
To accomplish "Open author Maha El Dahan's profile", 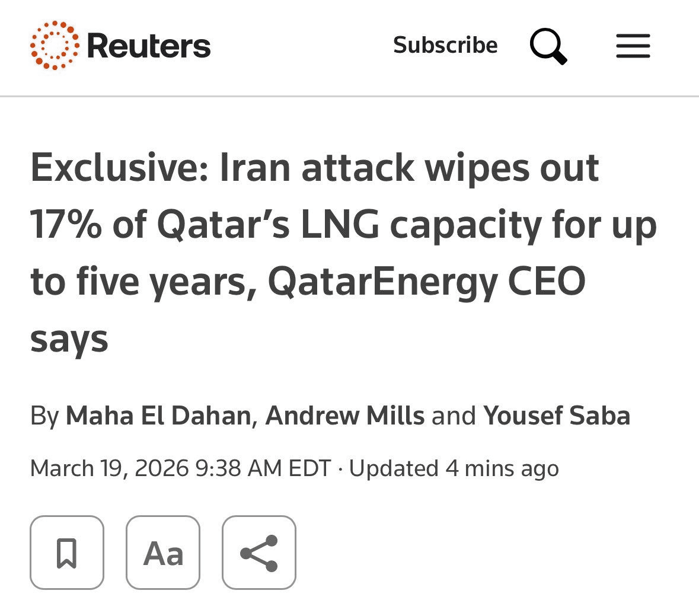I will pyautogui.click(x=158, y=416).
